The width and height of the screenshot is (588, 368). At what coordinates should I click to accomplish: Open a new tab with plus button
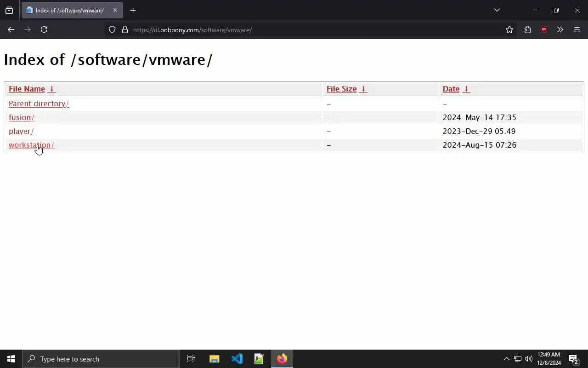click(133, 10)
